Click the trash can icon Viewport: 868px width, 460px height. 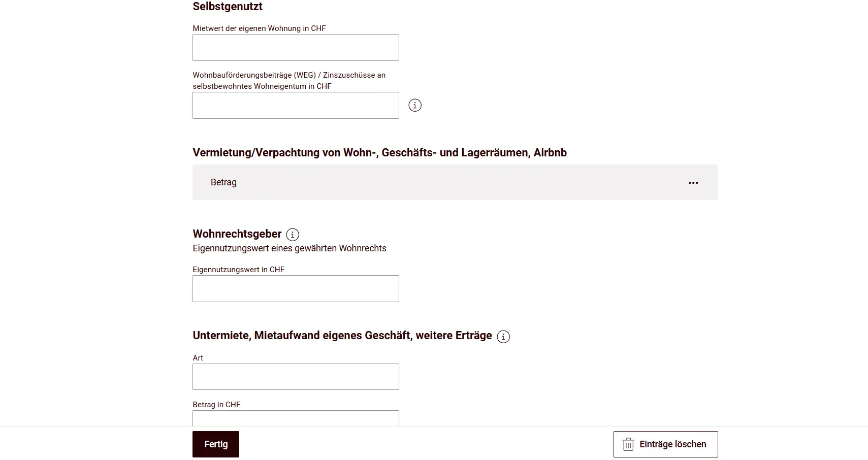[x=628, y=444]
